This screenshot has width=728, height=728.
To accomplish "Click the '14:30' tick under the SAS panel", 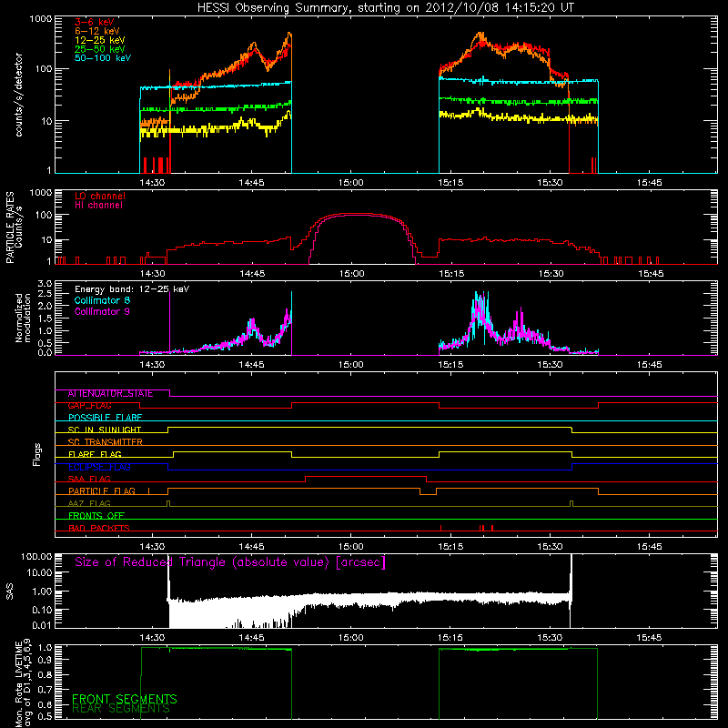I will tap(152, 638).
